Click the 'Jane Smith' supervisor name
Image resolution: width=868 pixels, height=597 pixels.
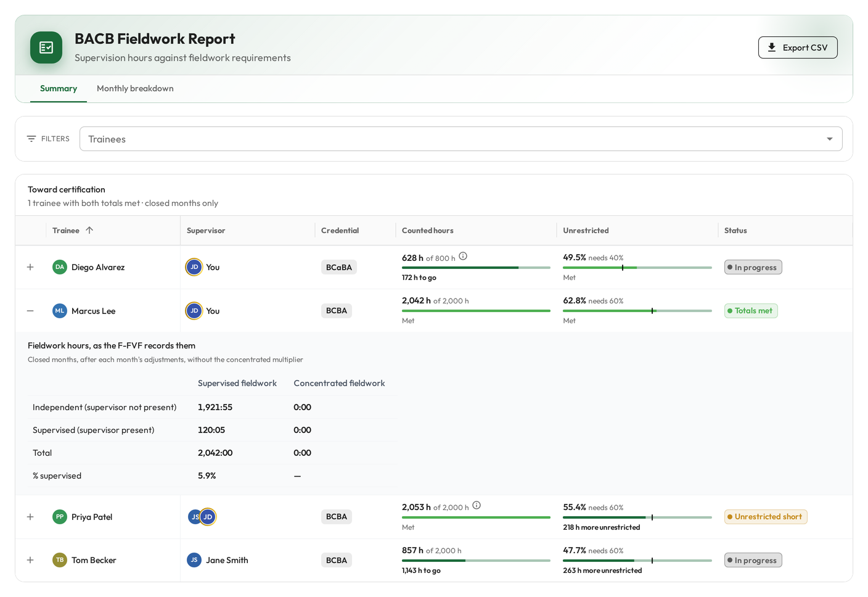coord(227,560)
